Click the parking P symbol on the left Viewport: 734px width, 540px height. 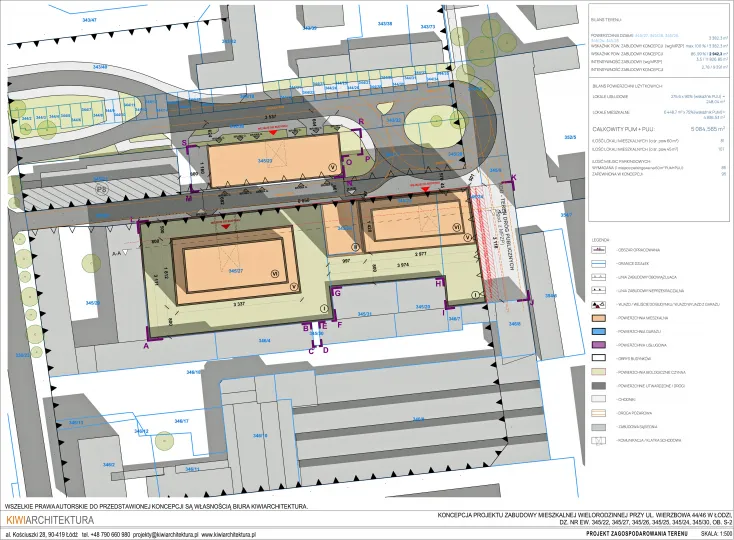pyautogui.click(x=100, y=189)
